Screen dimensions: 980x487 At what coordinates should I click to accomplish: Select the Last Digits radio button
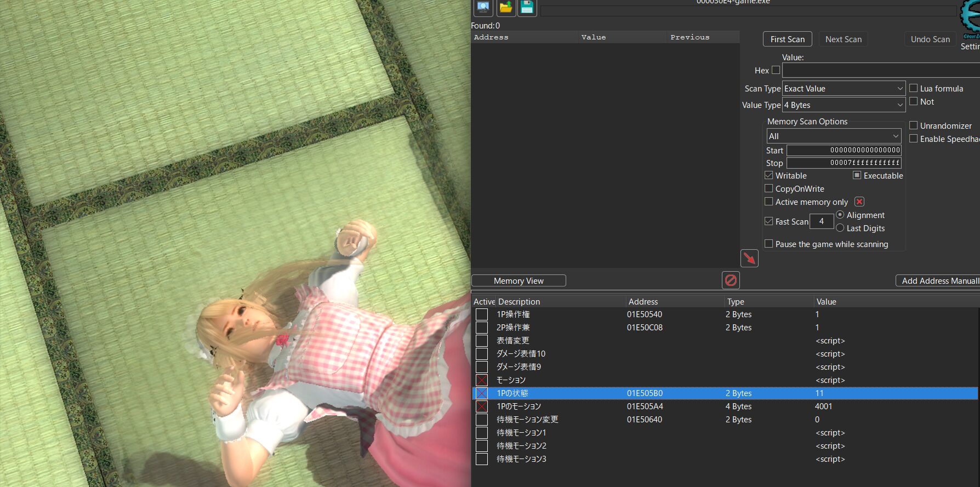[x=840, y=228]
